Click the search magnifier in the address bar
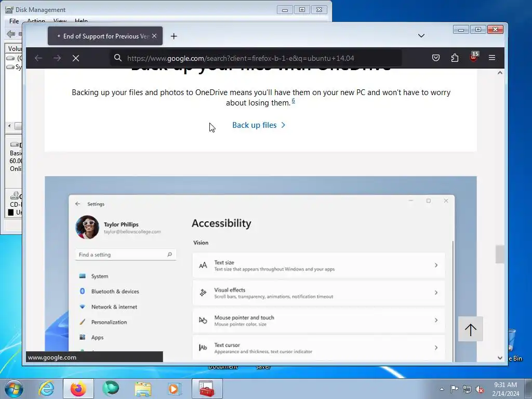The image size is (532, 399). coord(118,58)
